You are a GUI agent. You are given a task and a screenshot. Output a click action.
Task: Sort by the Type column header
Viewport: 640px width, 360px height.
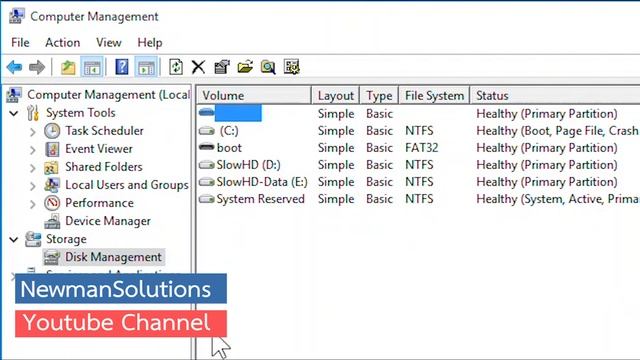[x=379, y=96]
